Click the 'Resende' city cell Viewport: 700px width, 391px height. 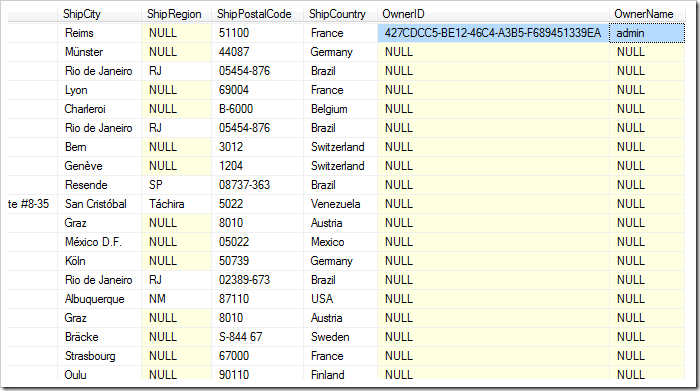click(99, 185)
